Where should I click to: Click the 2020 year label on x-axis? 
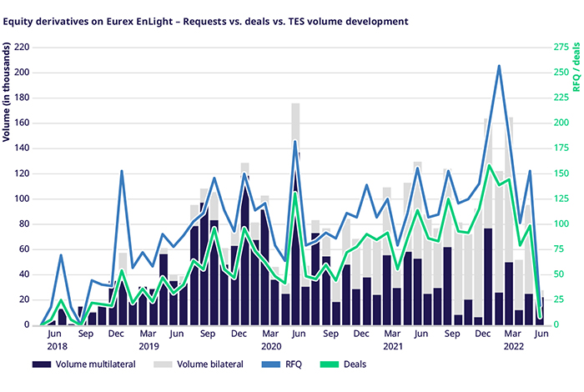point(271,345)
